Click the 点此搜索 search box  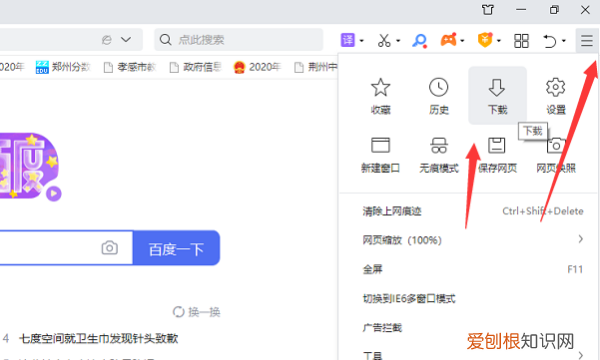239,39
